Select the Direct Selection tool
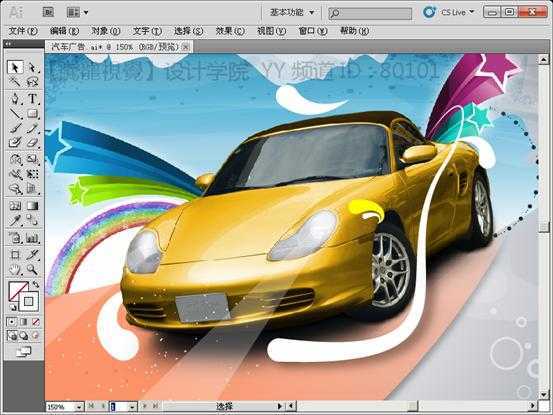This screenshot has height=415, width=553. (32, 67)
